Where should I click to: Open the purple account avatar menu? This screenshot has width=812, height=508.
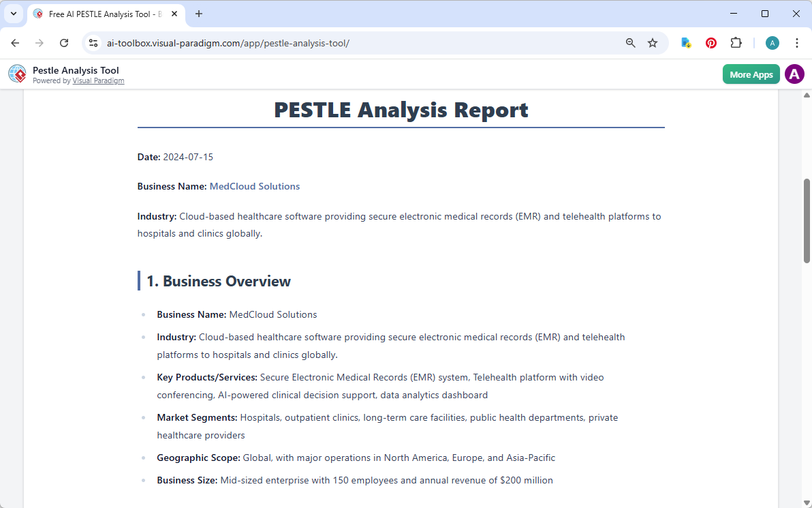pyautogui.click(x=794, y=74)
